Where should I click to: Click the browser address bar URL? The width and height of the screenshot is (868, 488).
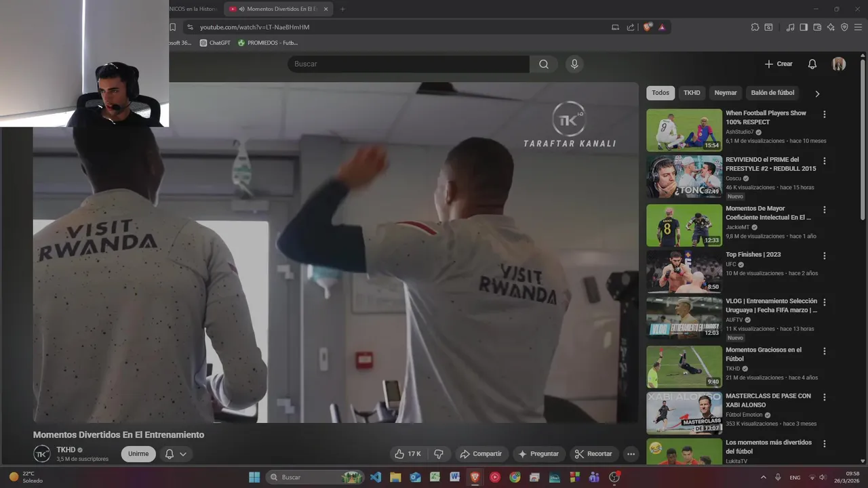254,27
